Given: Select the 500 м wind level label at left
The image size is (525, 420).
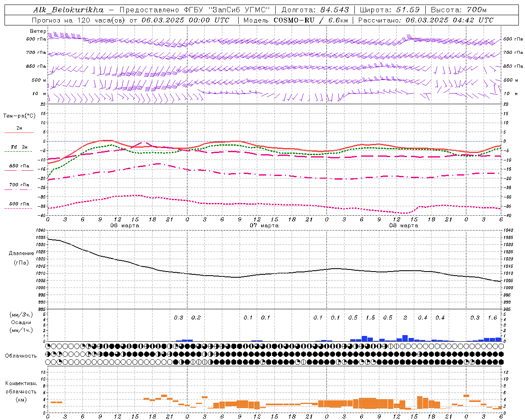Looking at the screenshot, I should pyautogui.click(x=39, y=80).
